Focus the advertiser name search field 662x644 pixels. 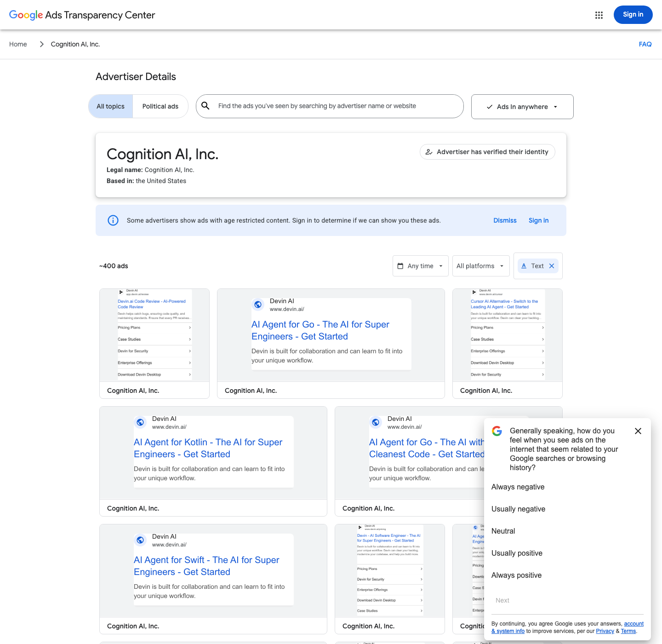click(x=330, y=106)
